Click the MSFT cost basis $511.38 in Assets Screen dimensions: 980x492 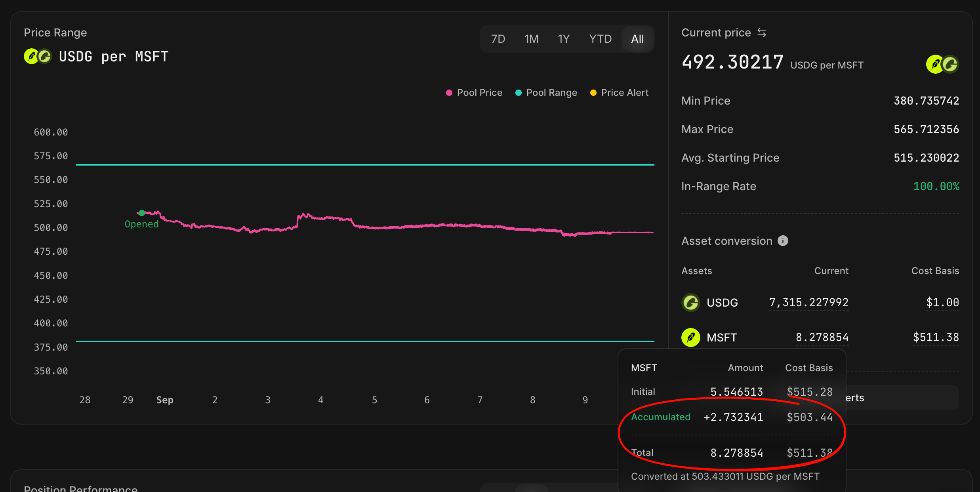click(x=936, y=338)
